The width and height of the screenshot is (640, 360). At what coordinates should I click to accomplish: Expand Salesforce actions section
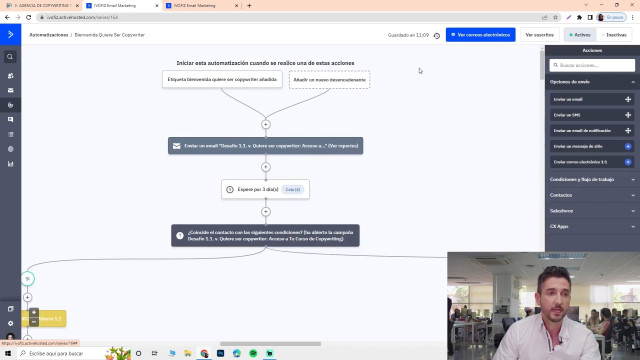[x=592, y=211]
